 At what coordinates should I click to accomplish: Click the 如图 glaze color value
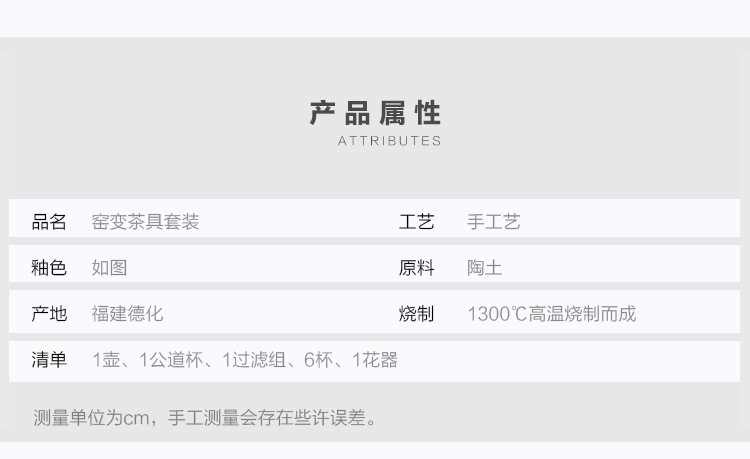click(109, 268)
